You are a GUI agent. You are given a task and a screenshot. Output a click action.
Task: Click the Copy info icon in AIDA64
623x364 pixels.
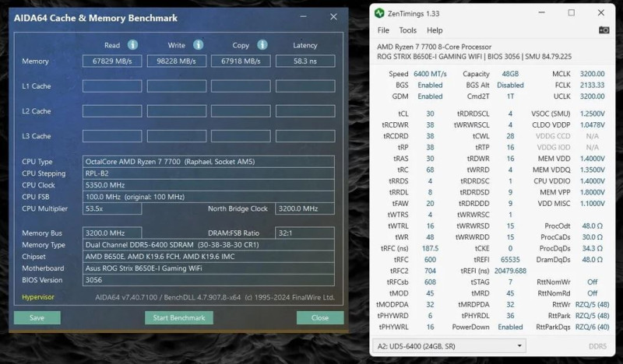tap(262, 45)
